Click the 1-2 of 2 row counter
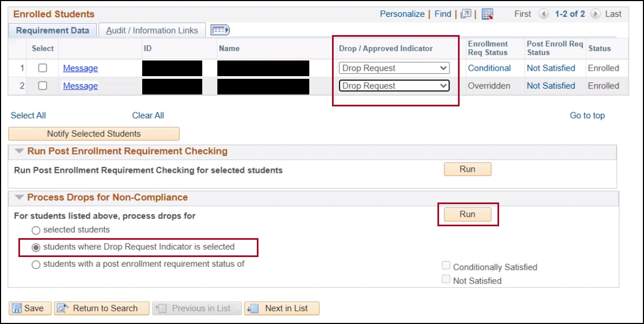Viewport: 644px width, 324px height. pos(570,14)
